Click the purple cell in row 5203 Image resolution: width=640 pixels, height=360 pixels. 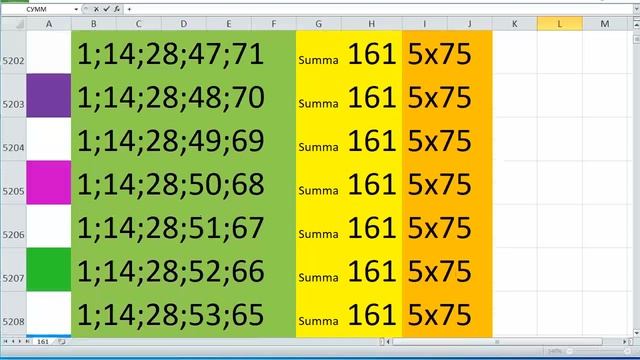49,96
